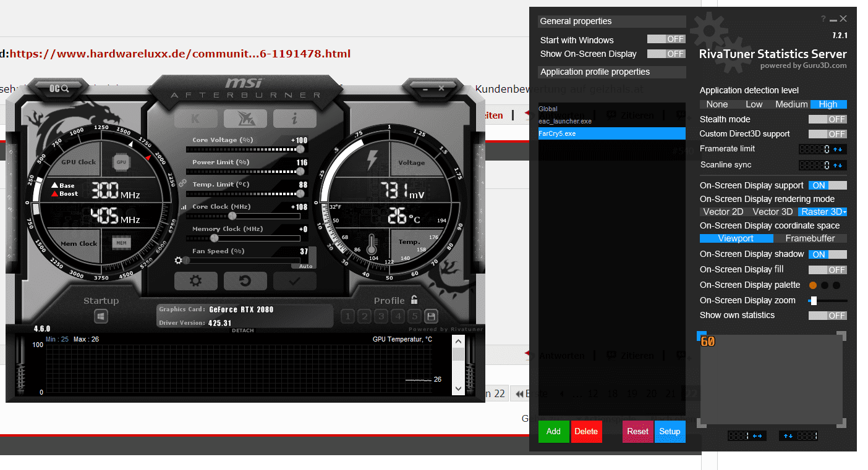Toggle voltage and power link icon
Screen dimensions: 868x470
pyautogui.click(x=182, y=183)
